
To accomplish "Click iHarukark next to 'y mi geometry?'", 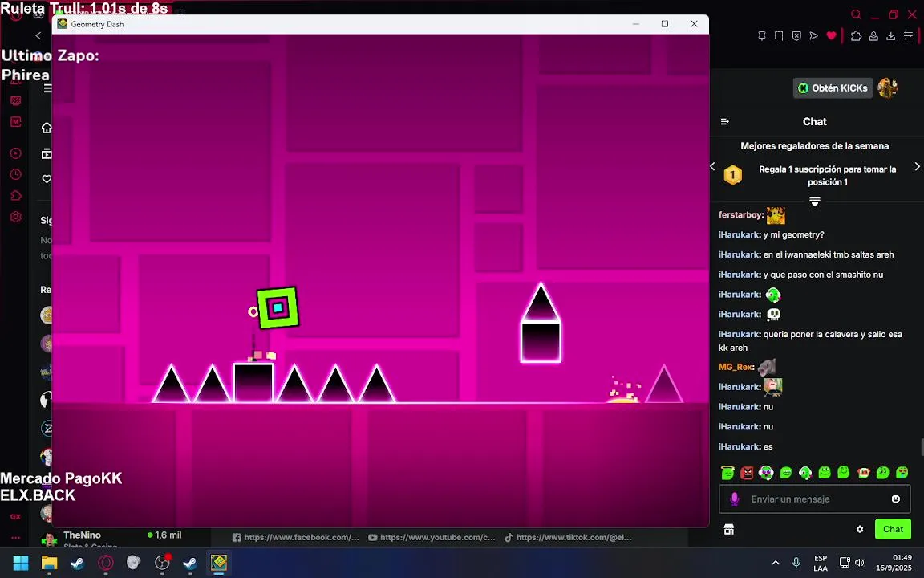I will tap(740, 234).
